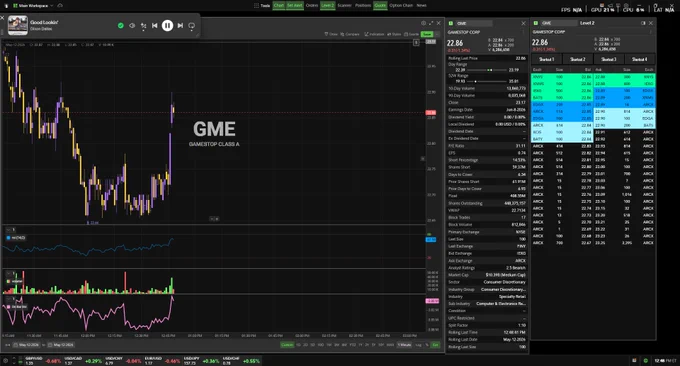Open the Positions tool

pyautogui.click(x=363, y=6)
